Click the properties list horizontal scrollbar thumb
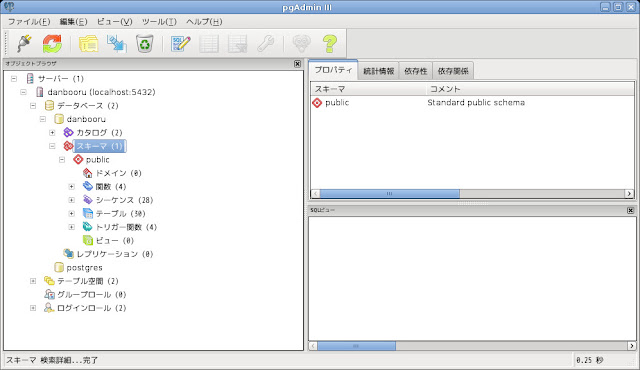The height and width of the screenshot is (370, 640). (x=389, y=193)
